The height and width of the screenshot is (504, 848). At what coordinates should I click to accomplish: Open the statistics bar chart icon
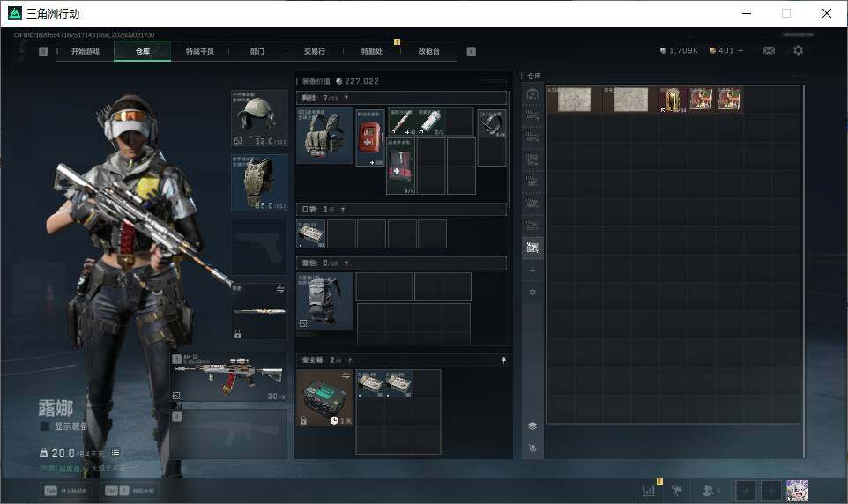[x=649, y=491]
